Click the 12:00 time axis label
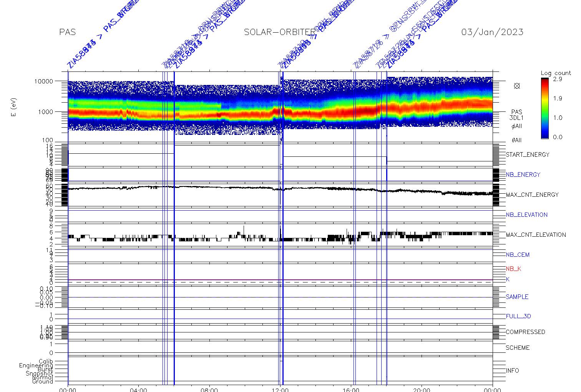 point(280,390)
